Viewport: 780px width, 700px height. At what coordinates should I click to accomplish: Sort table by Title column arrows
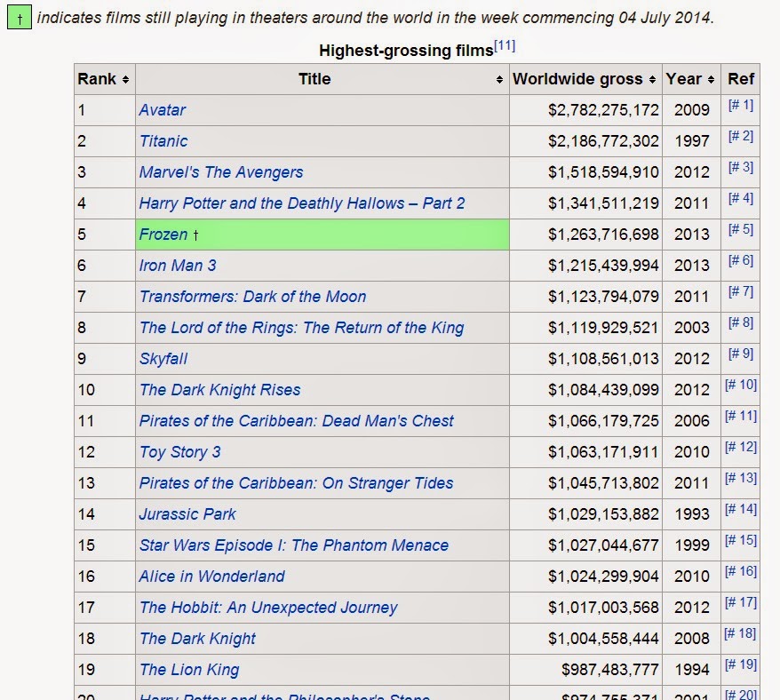499,79
